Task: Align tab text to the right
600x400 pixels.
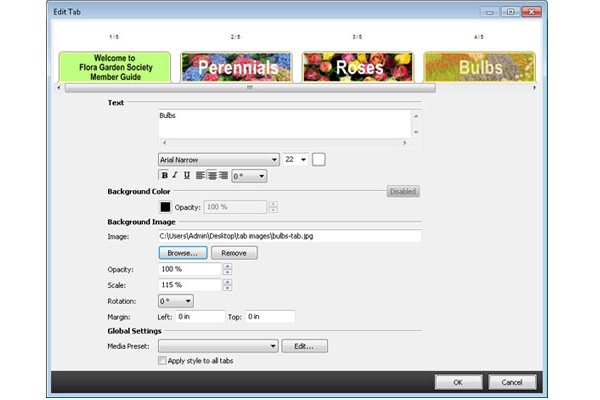Action: tap(223, 176)
